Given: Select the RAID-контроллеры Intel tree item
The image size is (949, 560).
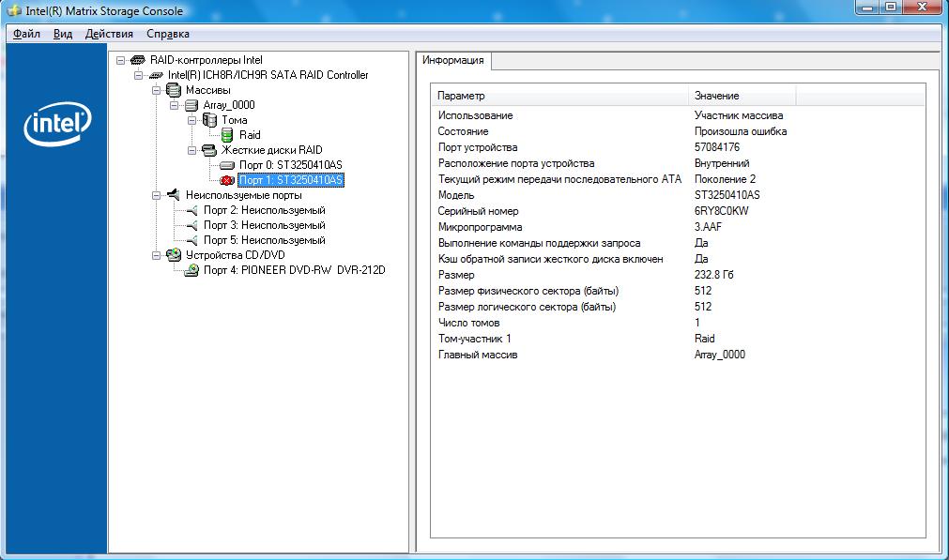Looking at the screenshot, I should (x=207, y=60).
